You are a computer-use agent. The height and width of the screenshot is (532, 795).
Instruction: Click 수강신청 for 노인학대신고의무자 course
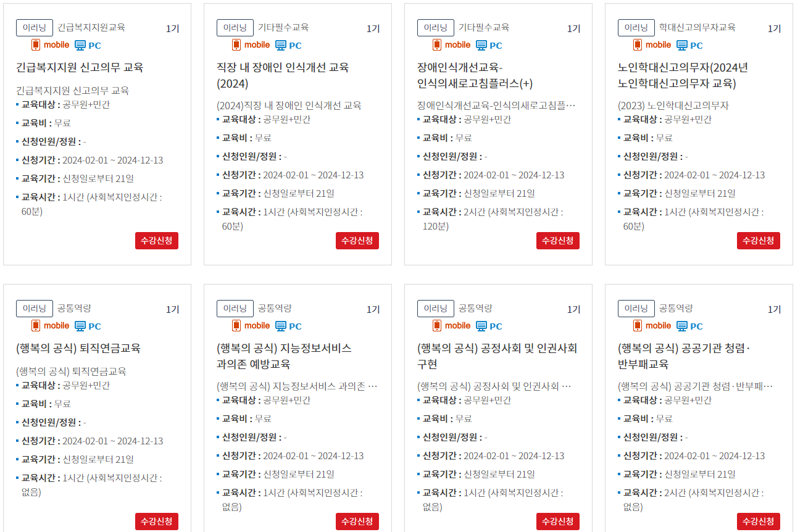[x=758, y=241]
